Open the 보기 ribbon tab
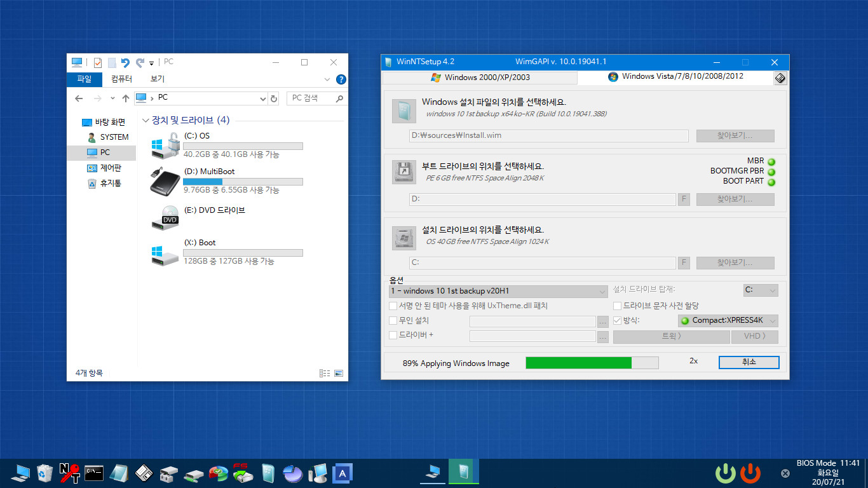 click(158, 79)
